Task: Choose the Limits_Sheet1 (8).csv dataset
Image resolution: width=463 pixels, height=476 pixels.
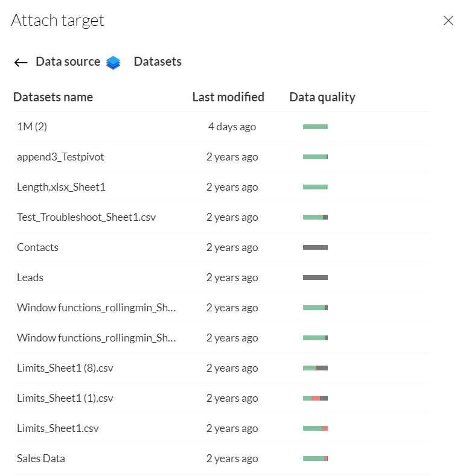Action: (x=65, y=368)
